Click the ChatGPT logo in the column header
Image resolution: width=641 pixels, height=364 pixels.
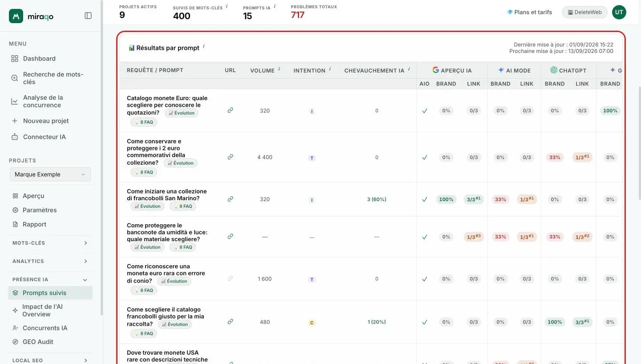[554, 70]
